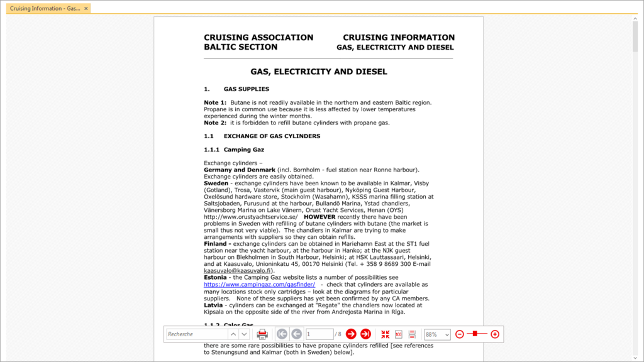This screenshot has height=362, width=644.
Task: Go to previous page arrow
Action: [x=297, y=334]
